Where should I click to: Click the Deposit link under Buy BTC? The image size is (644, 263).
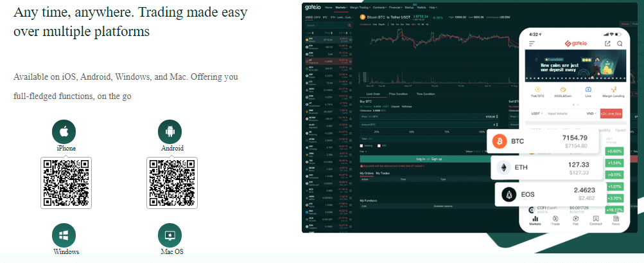point(395,107)
